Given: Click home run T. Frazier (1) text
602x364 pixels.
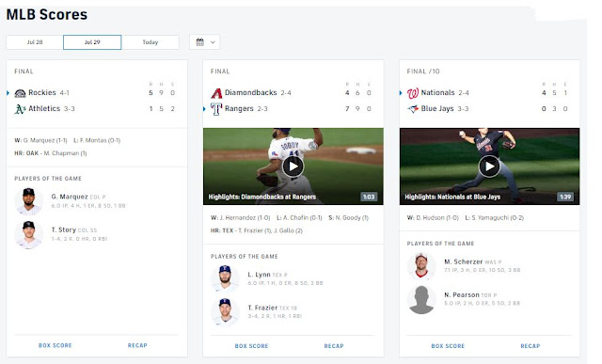Looking at the screenshot, I should pos(255,230).
